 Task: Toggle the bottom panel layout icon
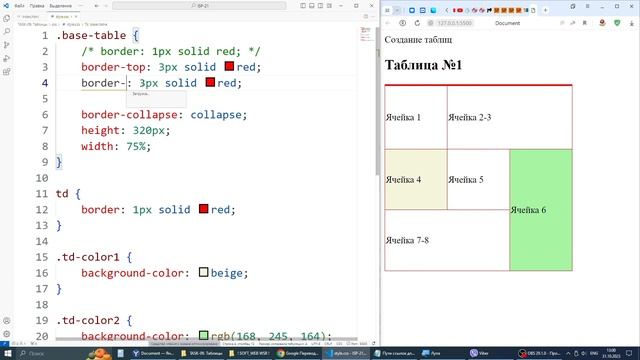point(311,6)
